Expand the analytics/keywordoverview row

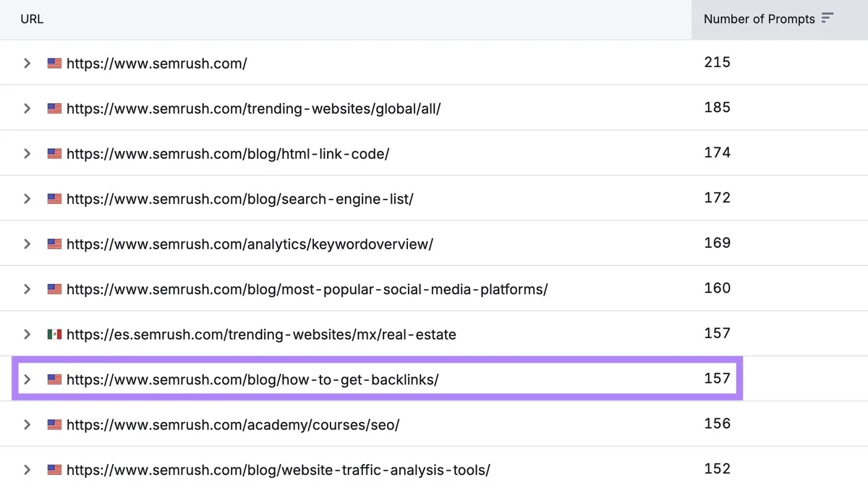point(27,244)
